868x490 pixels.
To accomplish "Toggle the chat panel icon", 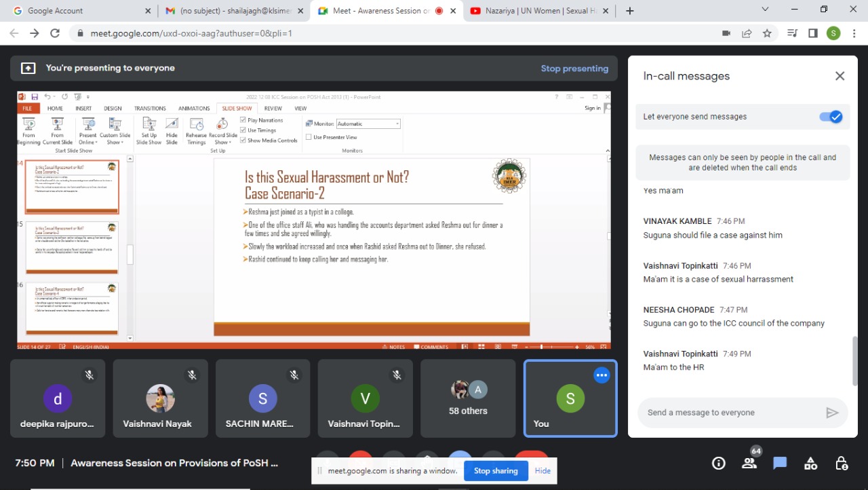I will pos(780,464).
